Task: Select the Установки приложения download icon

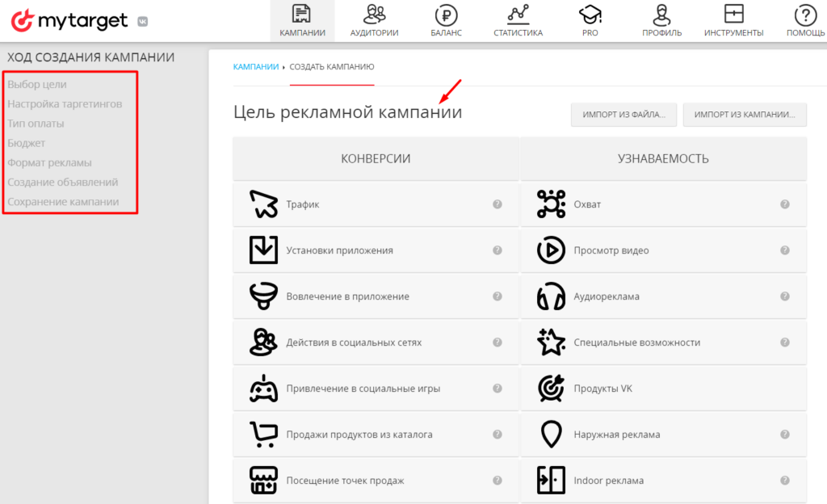Action: point(263,250)
